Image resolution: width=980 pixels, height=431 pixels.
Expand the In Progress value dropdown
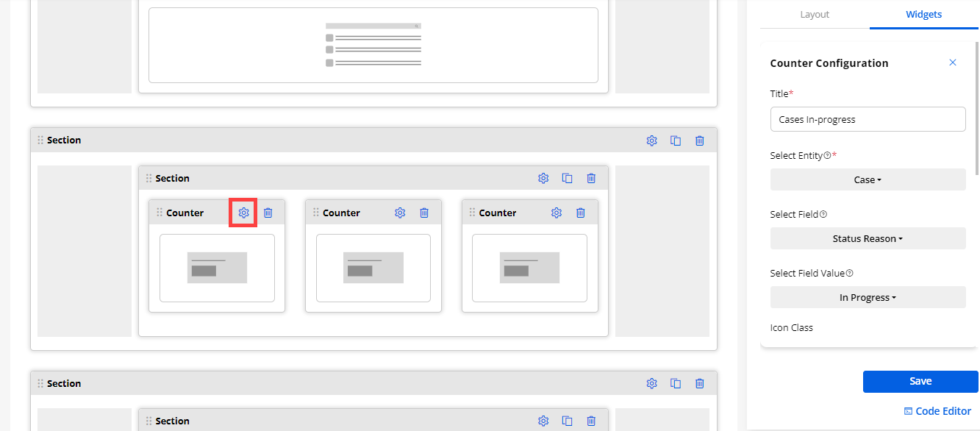[x=868, y=298]
